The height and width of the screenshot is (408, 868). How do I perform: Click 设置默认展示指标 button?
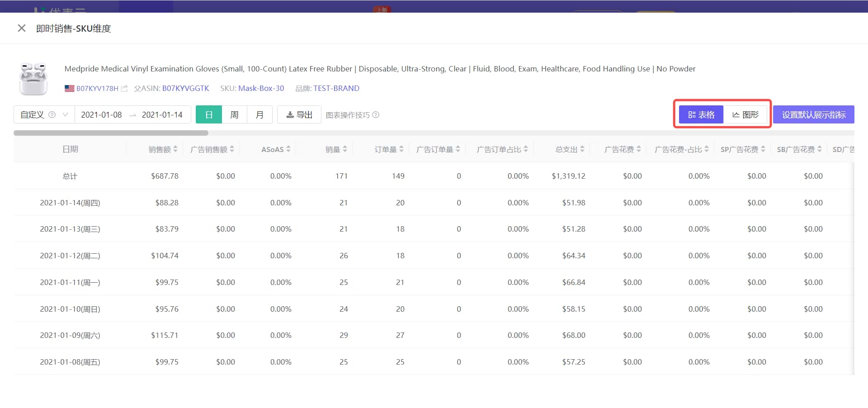click(x=813, y=115)
